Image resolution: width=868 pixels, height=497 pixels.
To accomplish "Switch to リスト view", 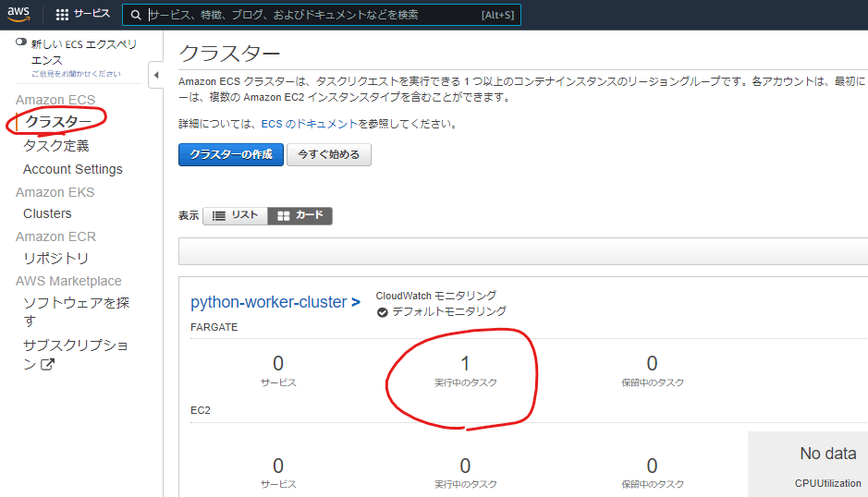I will click(236, 215).
